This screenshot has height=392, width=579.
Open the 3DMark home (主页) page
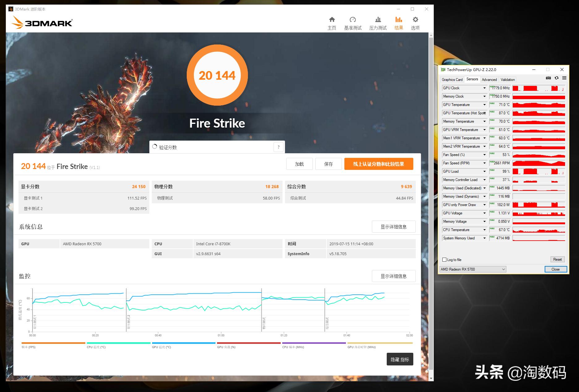[332, 23]
